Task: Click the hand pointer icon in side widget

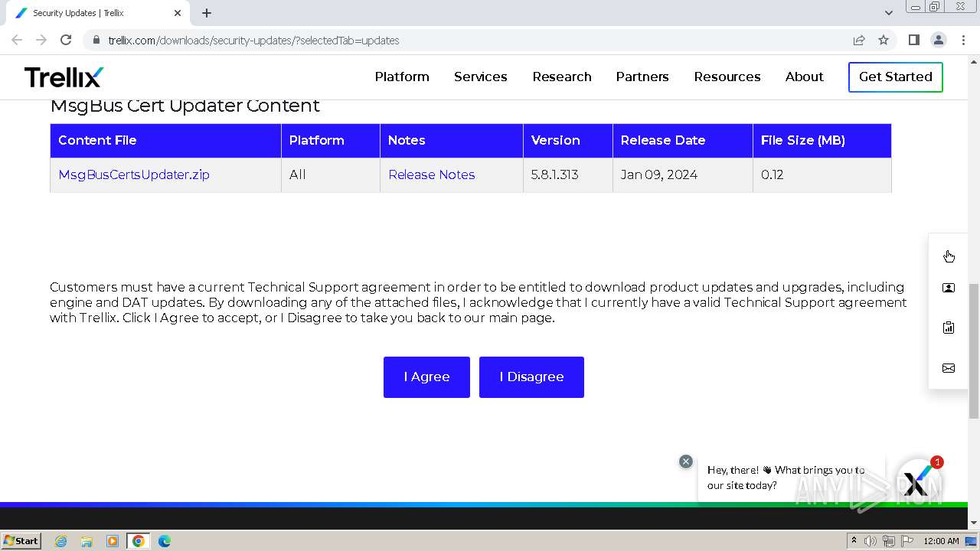Action: [x=949, y=256]
